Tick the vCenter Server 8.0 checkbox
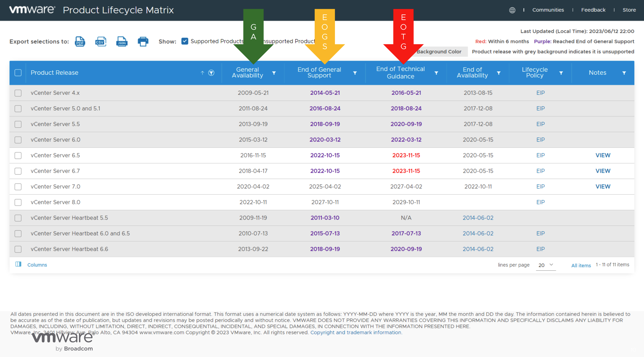 (18, 202)
